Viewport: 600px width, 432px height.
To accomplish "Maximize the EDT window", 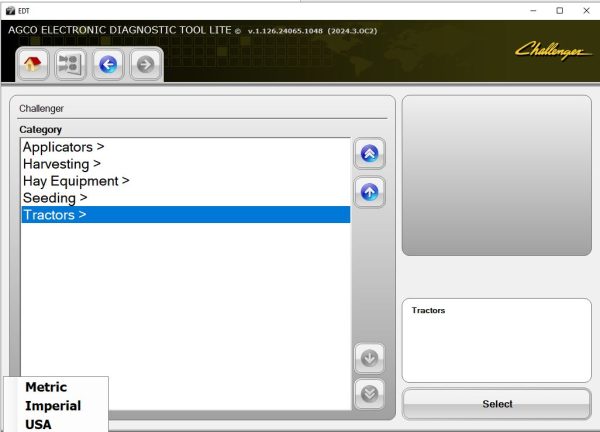I will (x=559, y=10).
